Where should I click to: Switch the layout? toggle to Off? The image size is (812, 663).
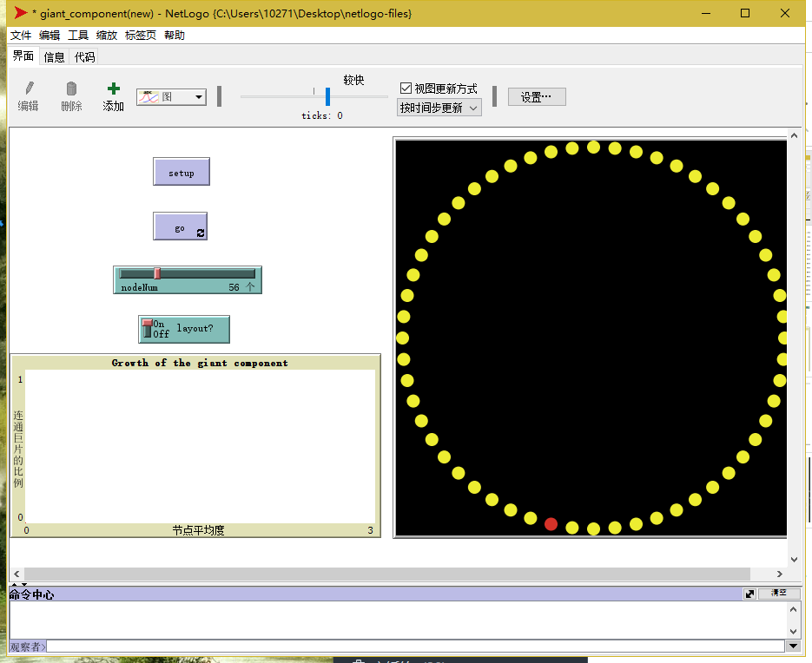pyautogui.click(x=146, y=333)
